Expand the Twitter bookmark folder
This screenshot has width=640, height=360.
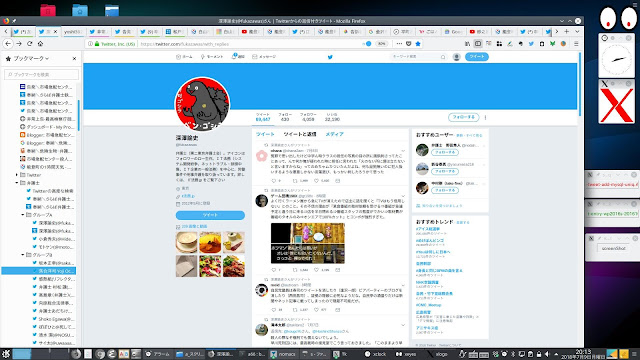[x=17, y=175]
